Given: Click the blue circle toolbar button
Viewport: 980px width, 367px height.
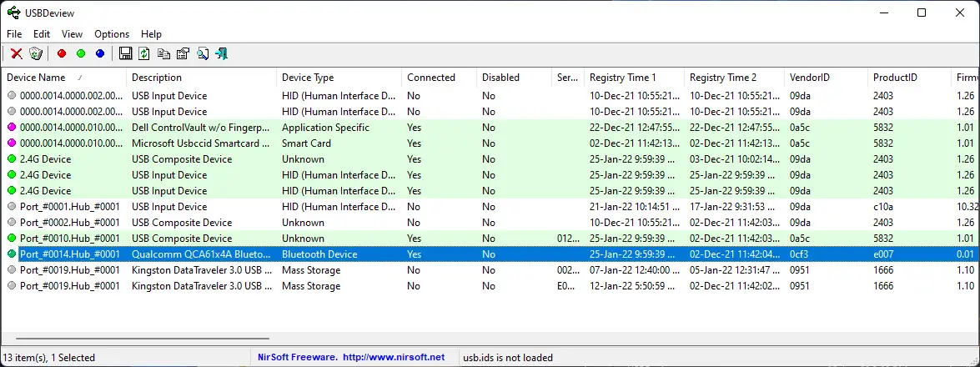Looking at the screenshot, I should tap(100, 54).
